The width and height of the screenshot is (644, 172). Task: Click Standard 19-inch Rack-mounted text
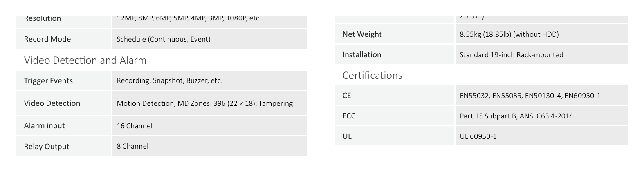511,55
